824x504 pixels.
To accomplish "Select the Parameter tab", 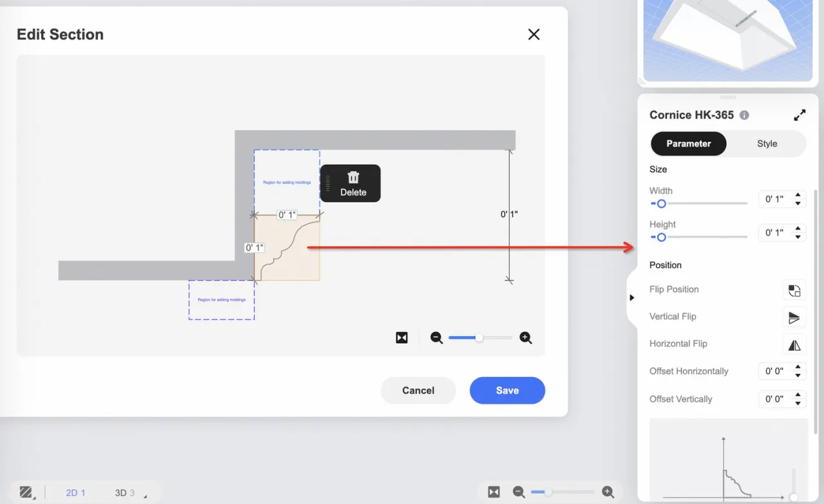I will [688, 144].
